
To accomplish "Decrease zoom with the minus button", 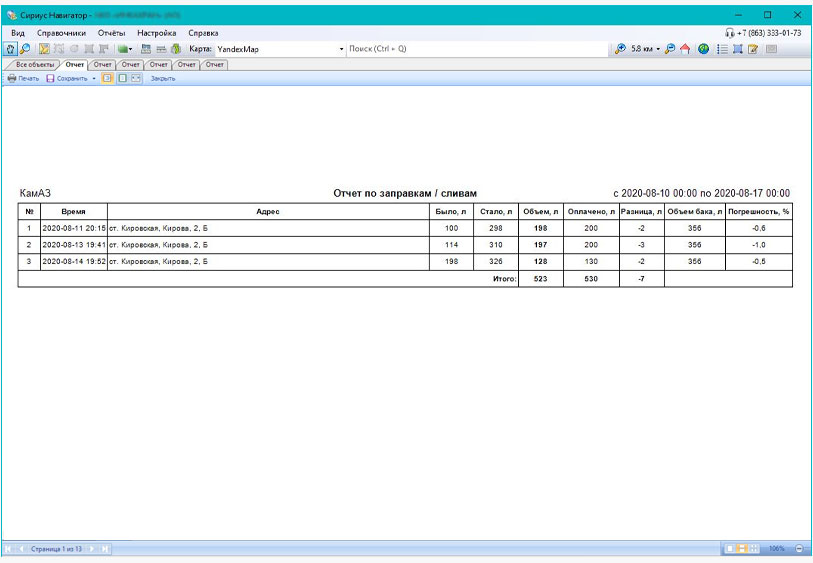I will [799, 549].
